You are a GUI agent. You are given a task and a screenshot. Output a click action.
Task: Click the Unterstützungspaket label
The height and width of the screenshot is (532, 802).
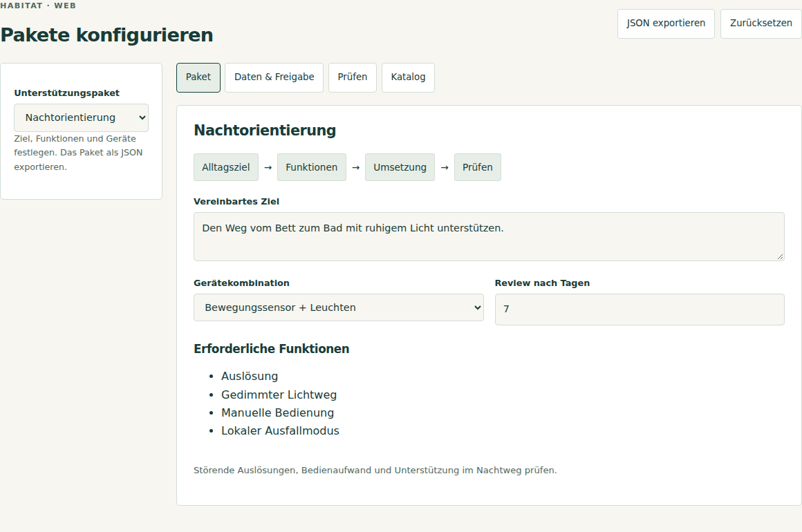[67, 93]
